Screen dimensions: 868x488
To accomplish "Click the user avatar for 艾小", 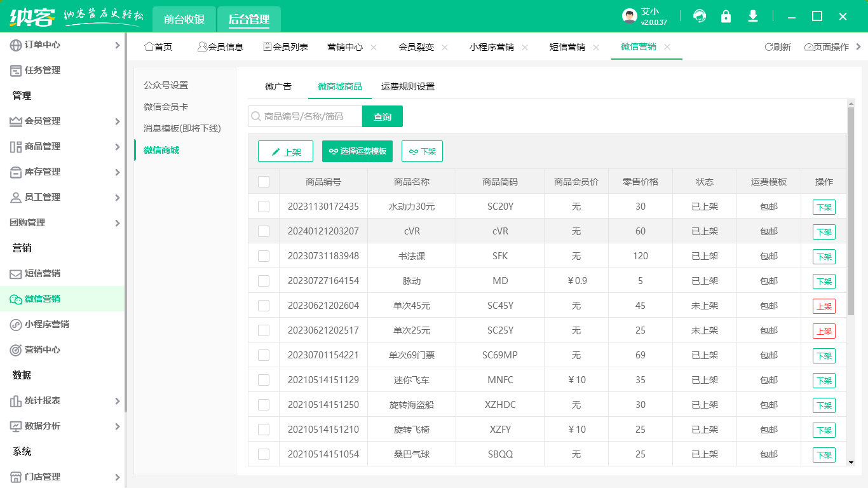I will pyautogui.click(x=629, y=17).
